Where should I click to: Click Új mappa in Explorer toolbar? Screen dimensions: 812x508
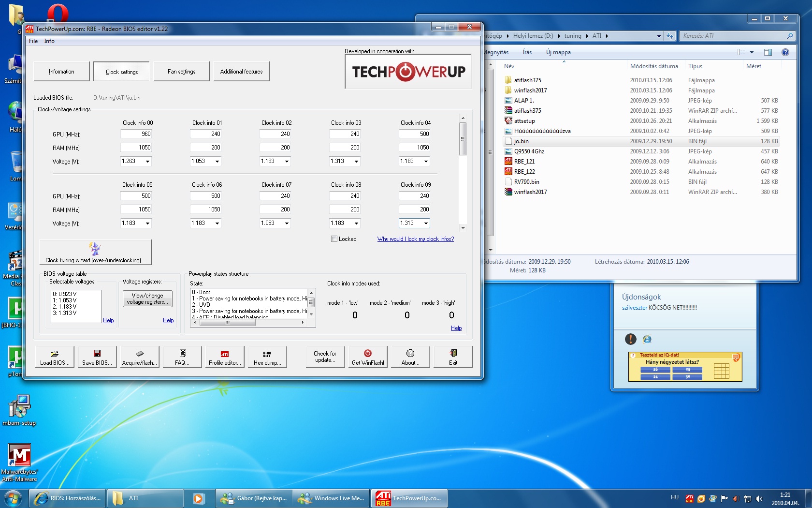click(558, 52)
